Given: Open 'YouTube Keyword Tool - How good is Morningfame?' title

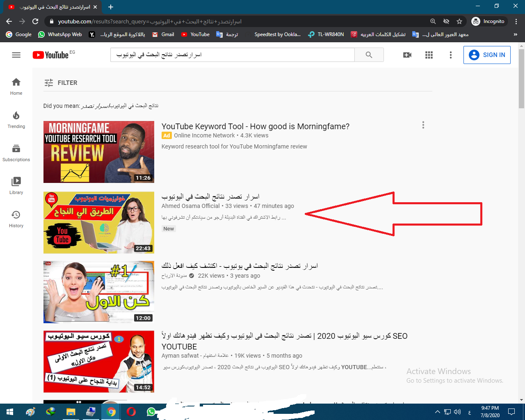Looking at the screenshot, I should pos(256,126).
